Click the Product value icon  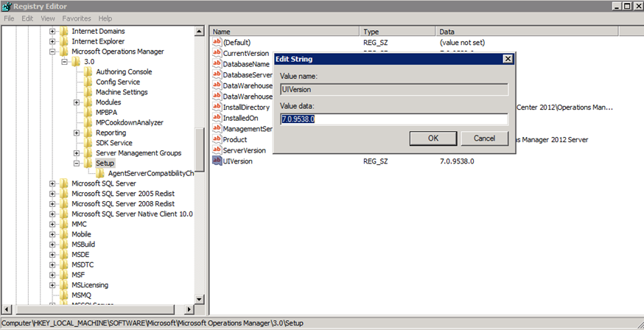pyautogui.click(x=217, y=139)
